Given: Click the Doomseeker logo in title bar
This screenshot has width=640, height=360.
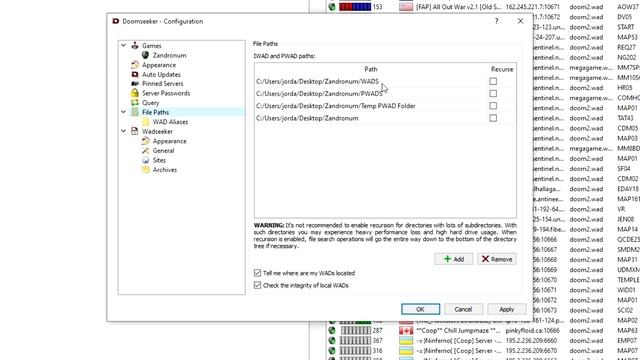Looking at the screenshot, I should pyautogui.click(x=116, y=21).
